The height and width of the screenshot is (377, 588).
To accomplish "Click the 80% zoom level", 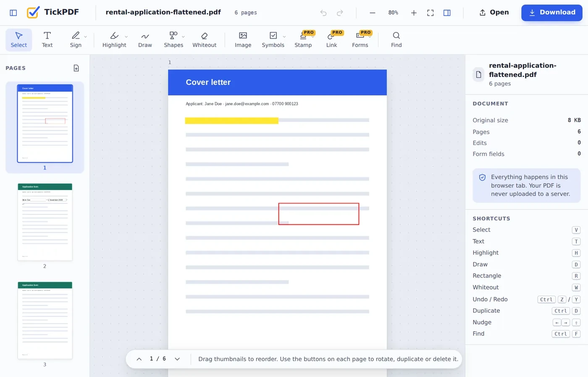I will (393, 13).
